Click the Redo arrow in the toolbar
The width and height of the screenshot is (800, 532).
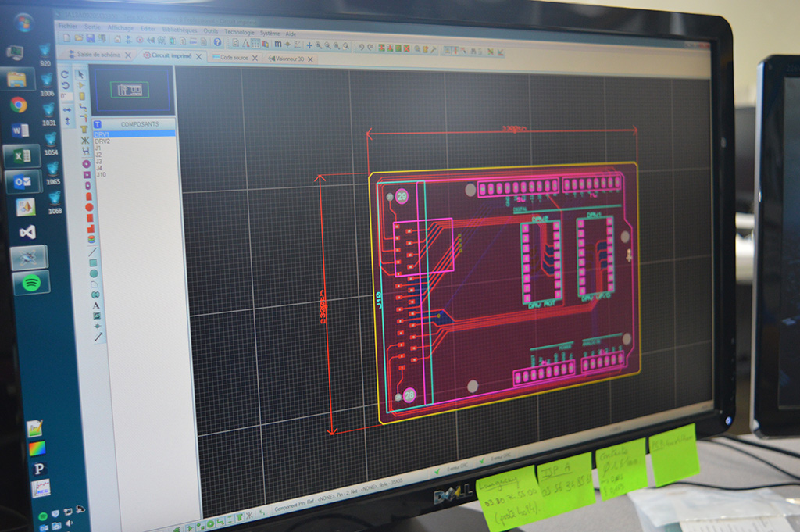(370, 47)
